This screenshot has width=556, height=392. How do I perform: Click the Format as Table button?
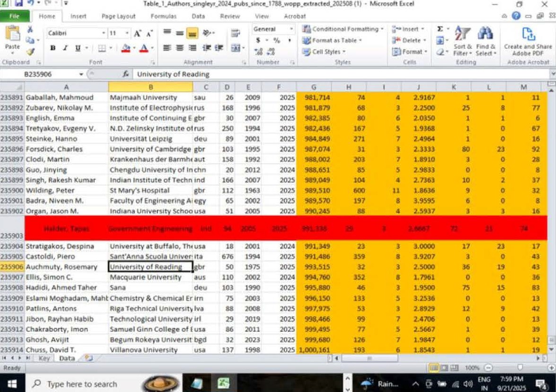(334, 41)
